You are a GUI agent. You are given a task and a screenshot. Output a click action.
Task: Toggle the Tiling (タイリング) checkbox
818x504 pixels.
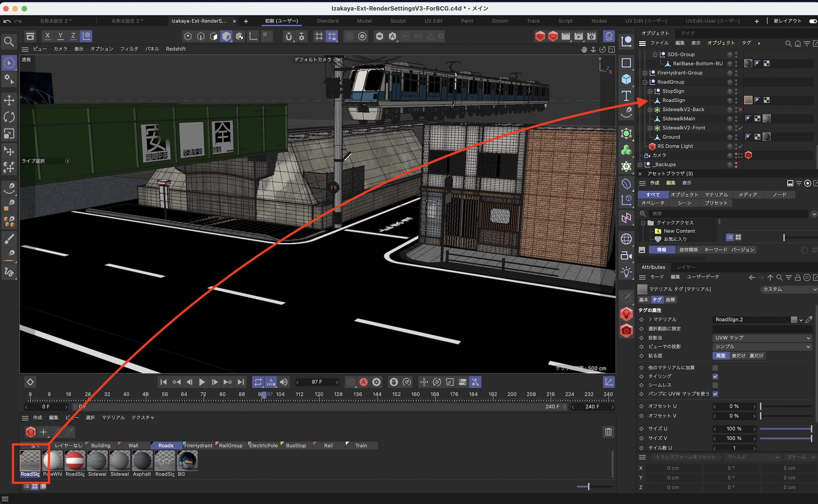(715, 376)
